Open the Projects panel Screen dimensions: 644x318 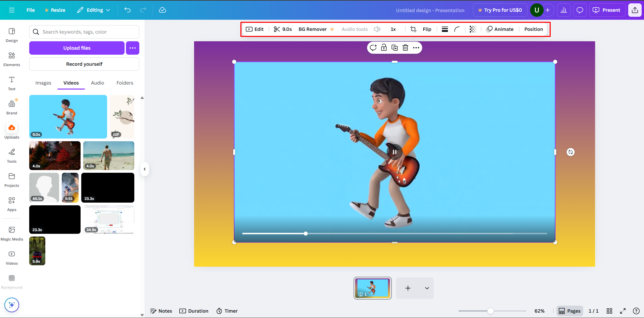(x=12, y=180)
